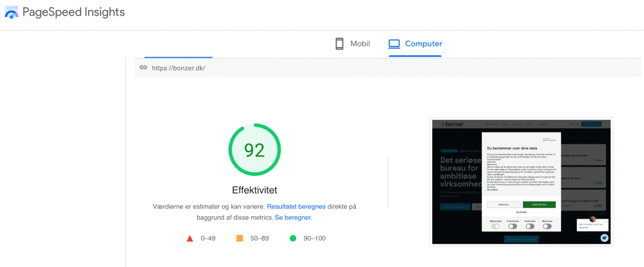Toggle the Nødvendige cookie switch
The height and width of the screenshot is (267, 644).
(496, 226)
